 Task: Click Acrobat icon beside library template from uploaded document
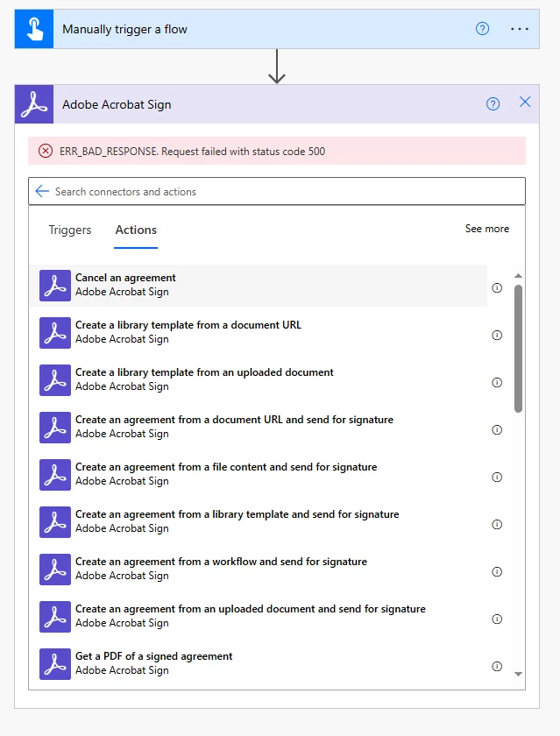(x=55, y=380)
